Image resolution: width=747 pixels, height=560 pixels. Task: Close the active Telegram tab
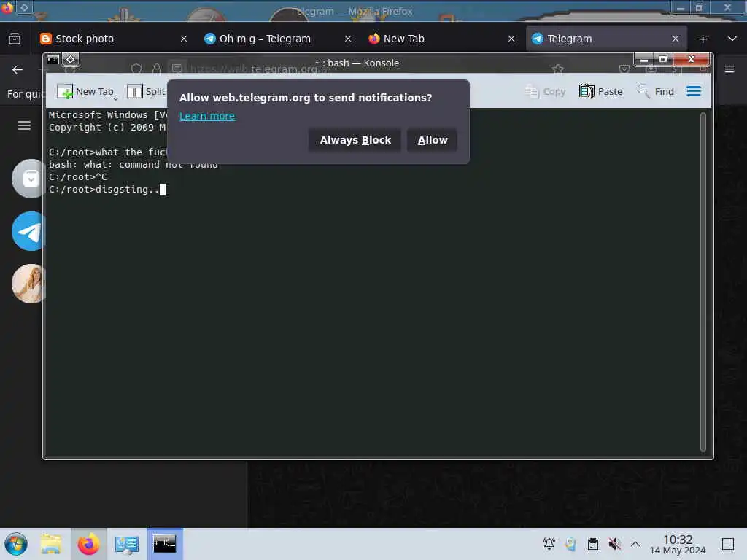(675, 39)
